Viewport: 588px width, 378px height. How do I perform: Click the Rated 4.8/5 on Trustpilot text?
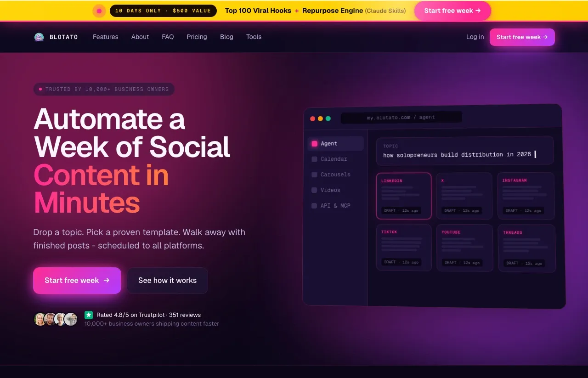[149, 315]
